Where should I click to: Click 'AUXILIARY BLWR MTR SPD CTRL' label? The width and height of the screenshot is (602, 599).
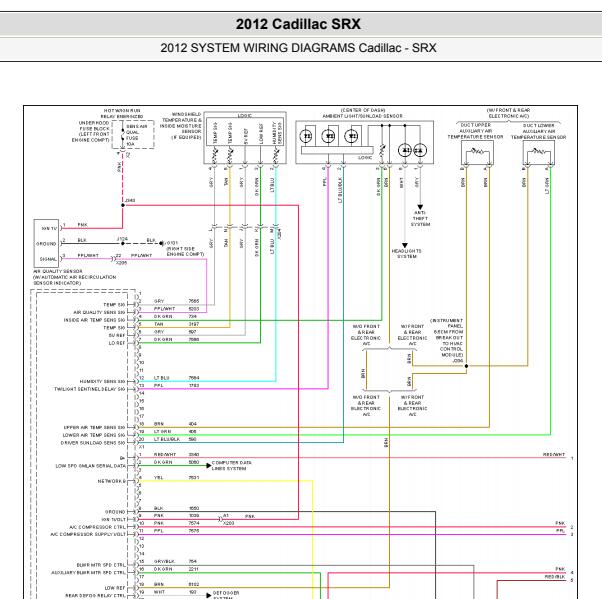point(88,573)
